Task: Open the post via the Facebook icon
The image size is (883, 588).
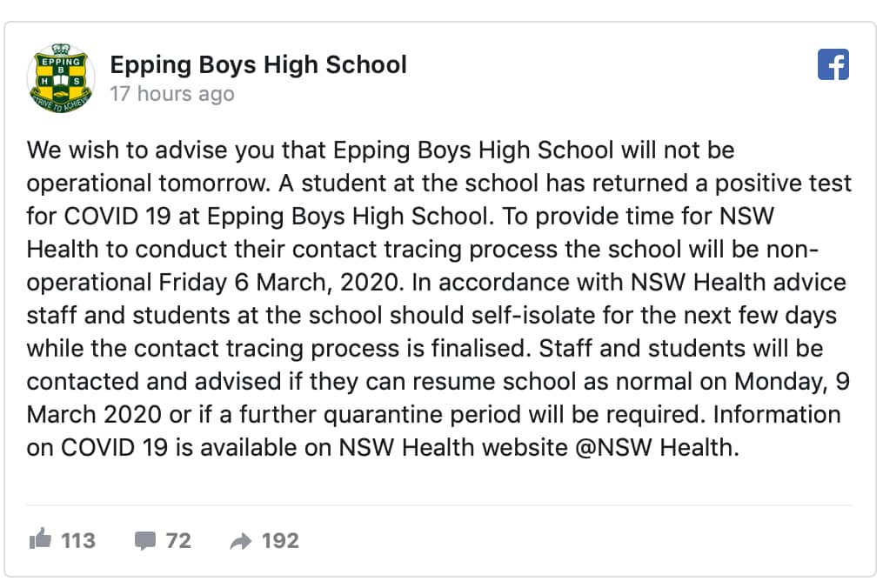Action: (833, 64)
